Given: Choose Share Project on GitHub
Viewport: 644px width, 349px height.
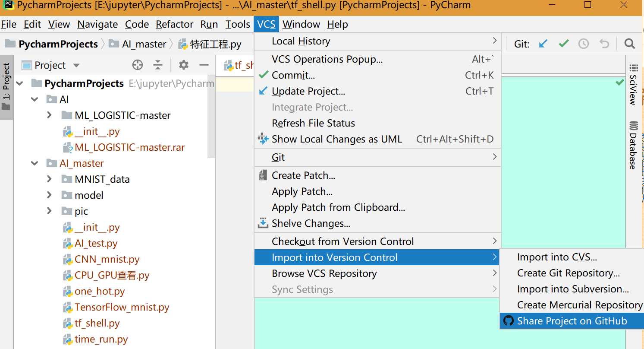Looking at the screenshot, I should pos(572,321).
